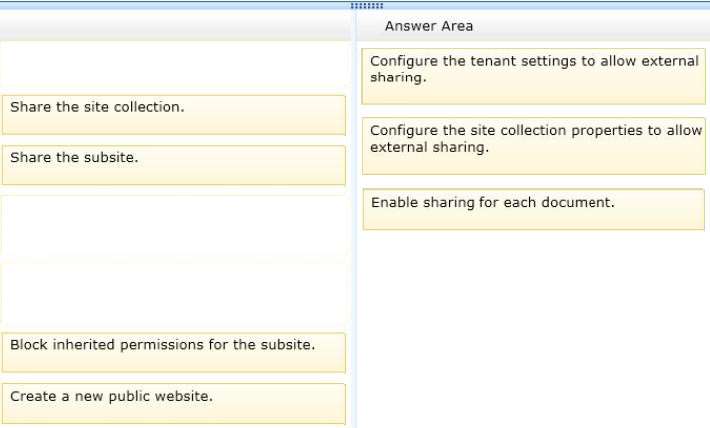This screenshot has height=428, width=710.
Task: Choose the 'Create a new public website.' item
Action: tap(174, 404)
